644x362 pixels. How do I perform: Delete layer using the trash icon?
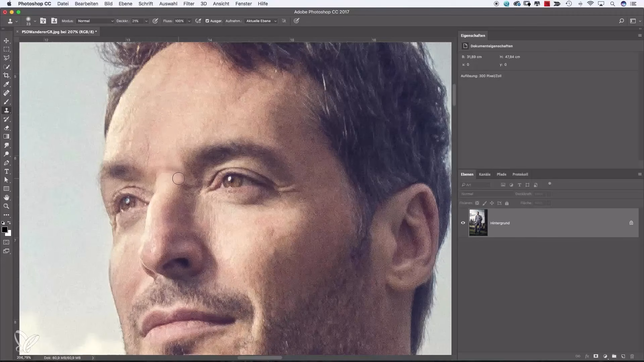point(633,356)
